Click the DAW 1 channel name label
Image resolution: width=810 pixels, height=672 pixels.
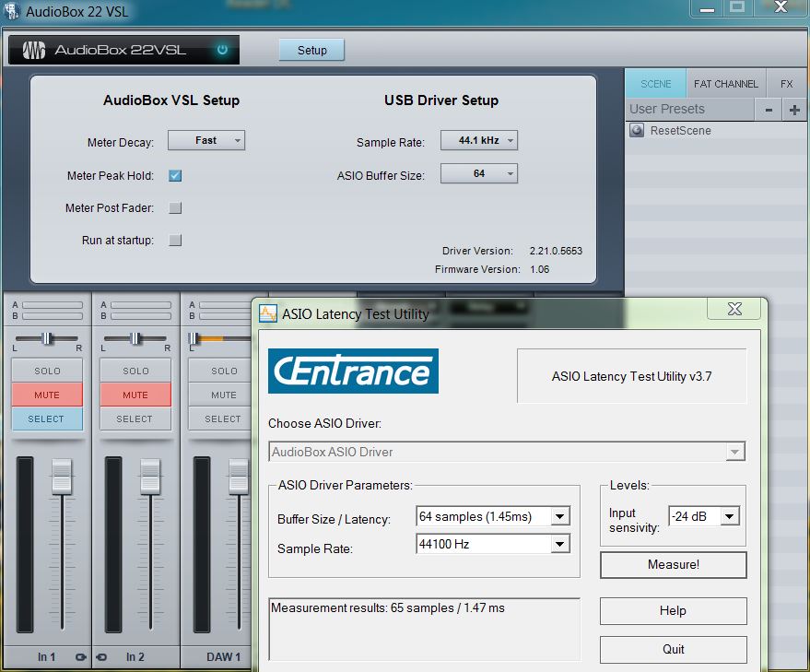click(224, 657)
